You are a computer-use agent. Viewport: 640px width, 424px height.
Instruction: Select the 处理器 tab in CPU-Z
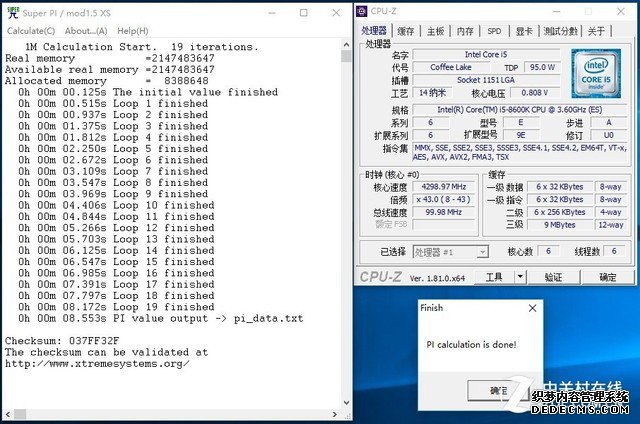tap(374, 31)
